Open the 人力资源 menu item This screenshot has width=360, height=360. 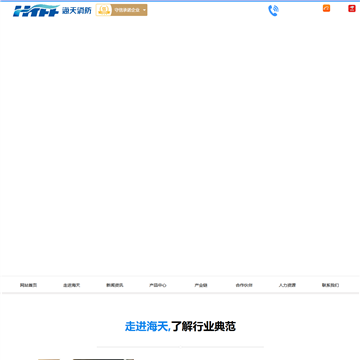287,285
